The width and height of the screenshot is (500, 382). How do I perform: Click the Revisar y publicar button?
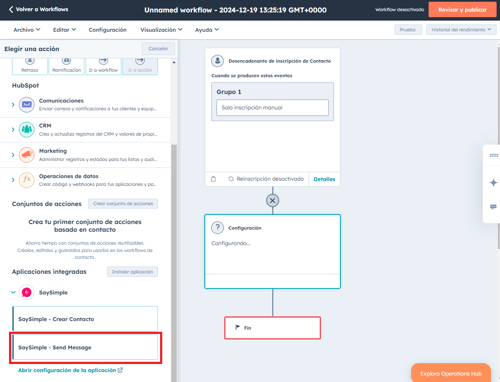click(x=462, y=10)
